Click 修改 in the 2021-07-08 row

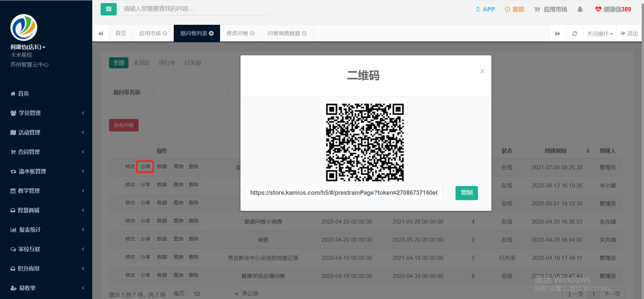click(130, 167)
